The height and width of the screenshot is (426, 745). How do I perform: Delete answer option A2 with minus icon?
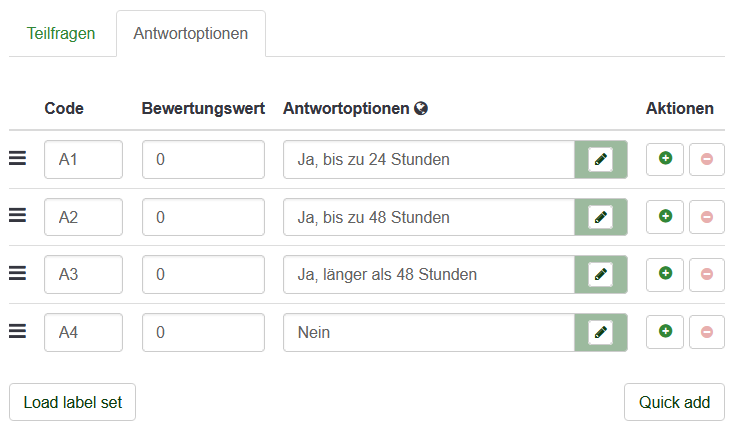(707, 217)
